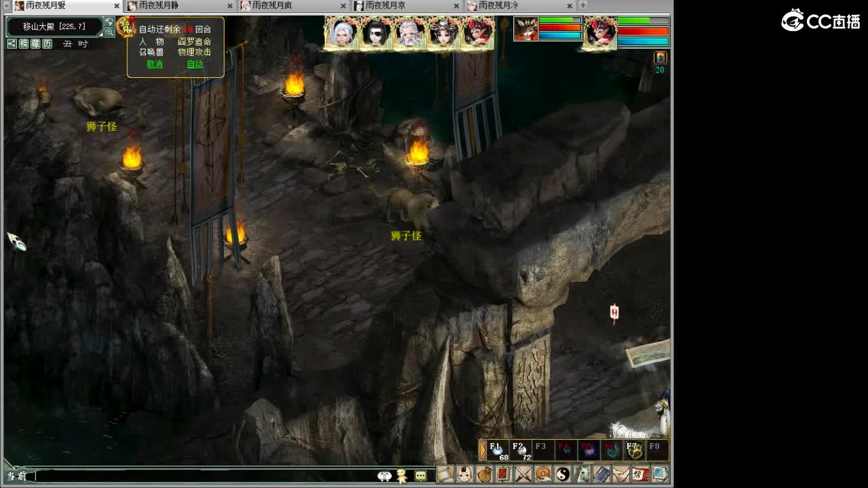Close the 雨夜残月静 tab
The height and width of the screenshot is (488, 868).
231,5
